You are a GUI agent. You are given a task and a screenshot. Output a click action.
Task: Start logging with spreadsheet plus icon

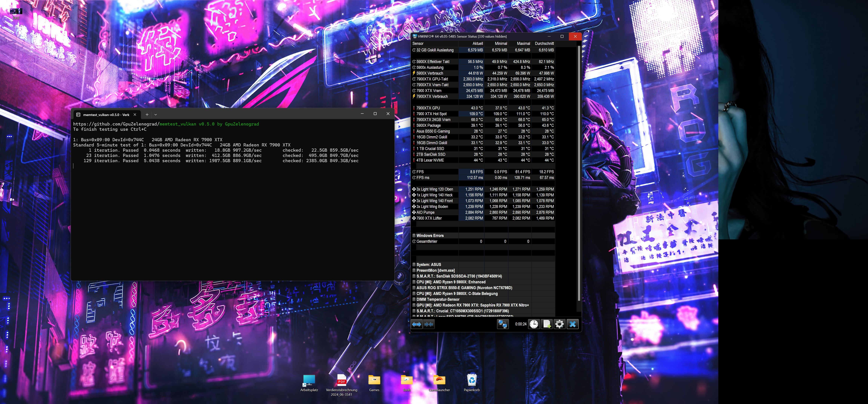click(x=547, y=324)
